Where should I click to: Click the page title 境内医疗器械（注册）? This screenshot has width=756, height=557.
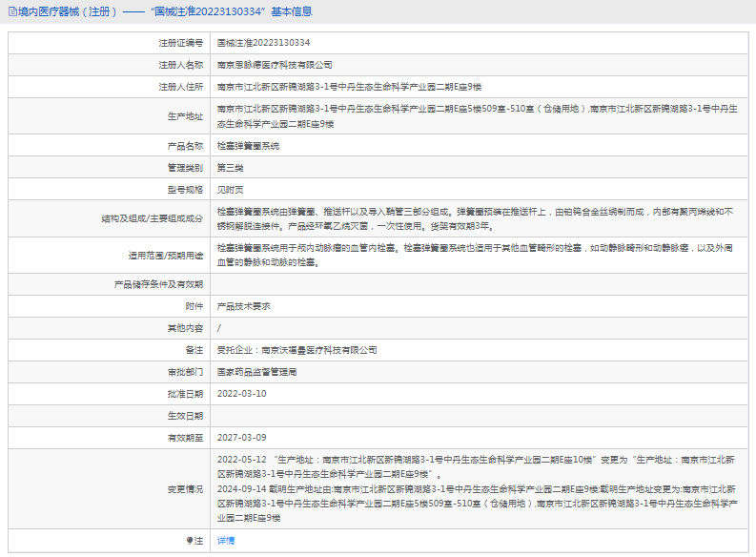(67, 11)
